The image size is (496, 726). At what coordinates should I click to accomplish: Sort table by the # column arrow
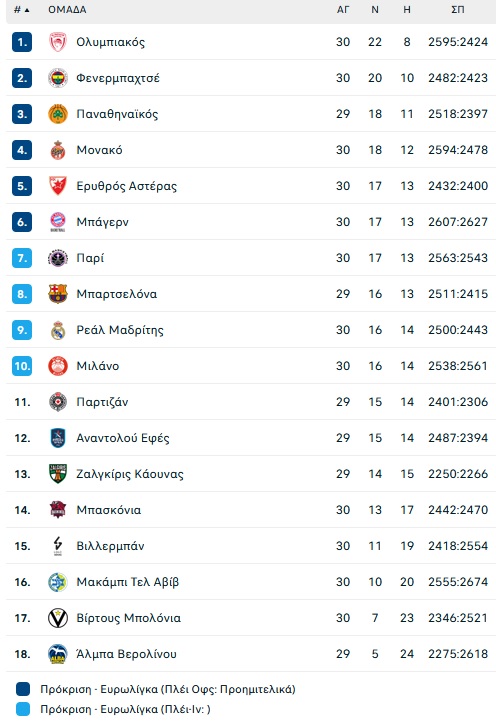27,10
